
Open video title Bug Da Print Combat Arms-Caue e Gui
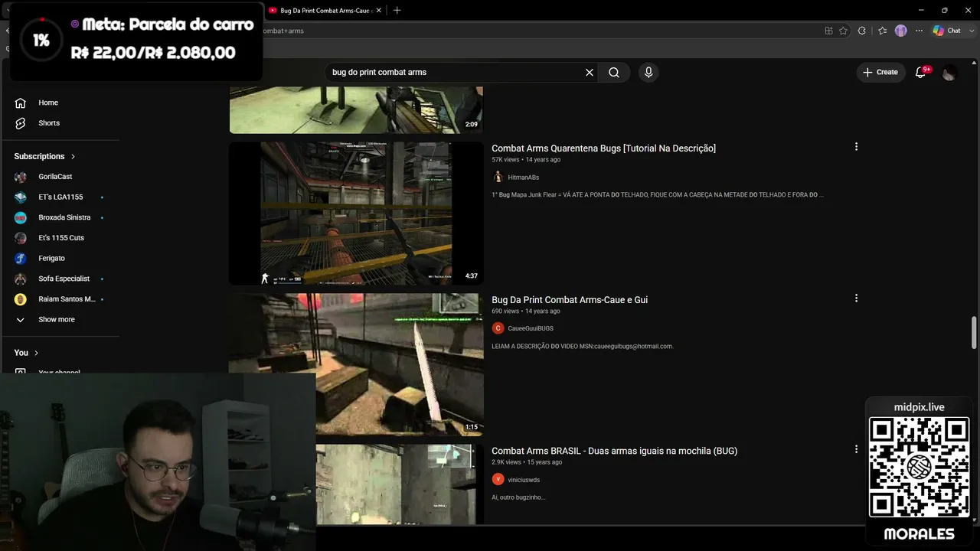point(570,300)
